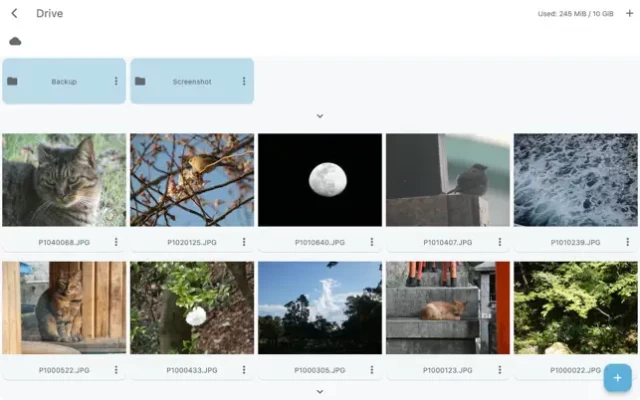The width and height of the screenshot is (640, 400).
Task: Open the three-dot menu for P1040068.JPG
Action: tap(116, 242)
